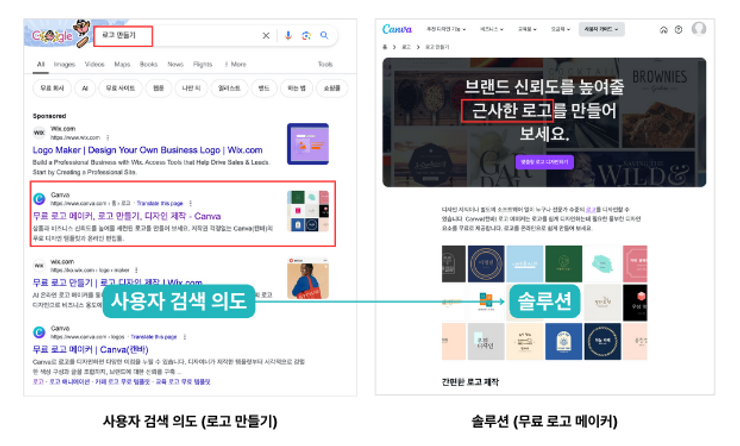Open the navy template with gold wreath

(x=602, y=341)
